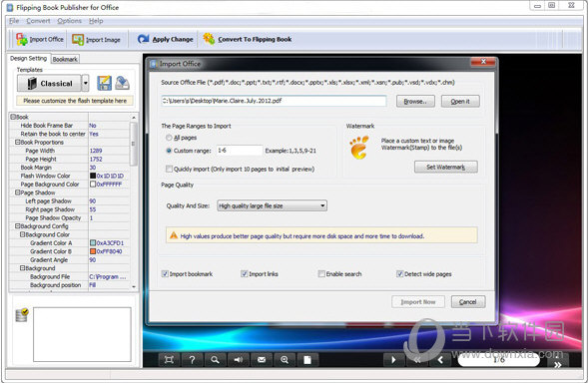
Task: Toggle Detect wide pages checkbox
Action: [399, 274]
